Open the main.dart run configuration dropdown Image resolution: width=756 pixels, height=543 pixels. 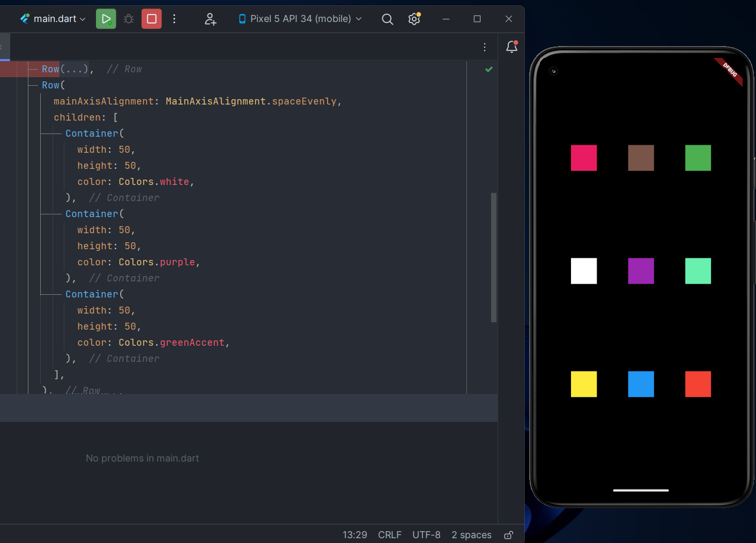point(53,19)
